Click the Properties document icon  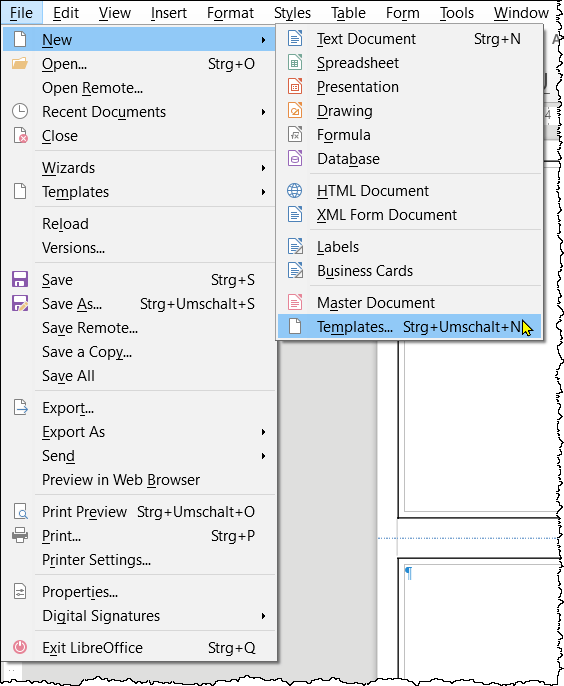point(20,592)
